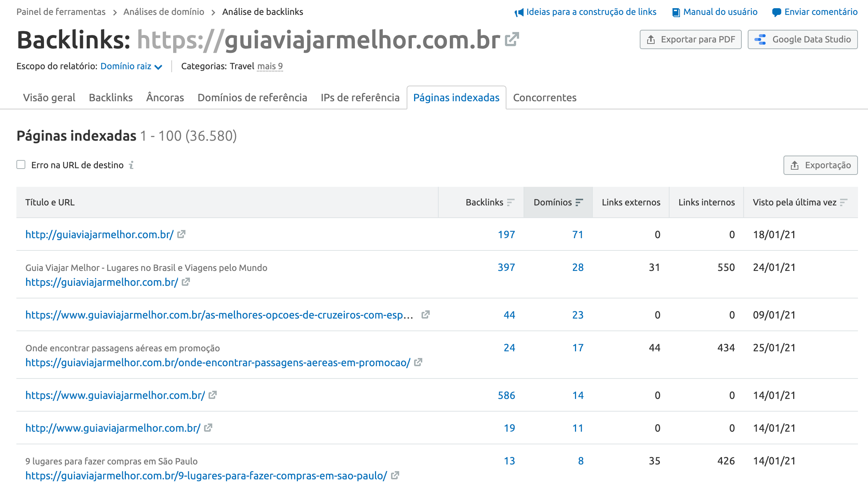Open external link icon beside domain title
This screenshot has height=489, width=868.
tap(512, 39)
